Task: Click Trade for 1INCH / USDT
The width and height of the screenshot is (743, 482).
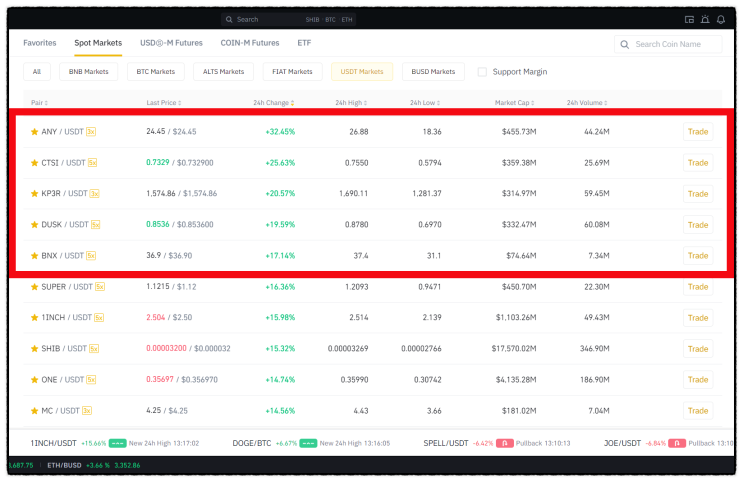Action: (698, 318)
